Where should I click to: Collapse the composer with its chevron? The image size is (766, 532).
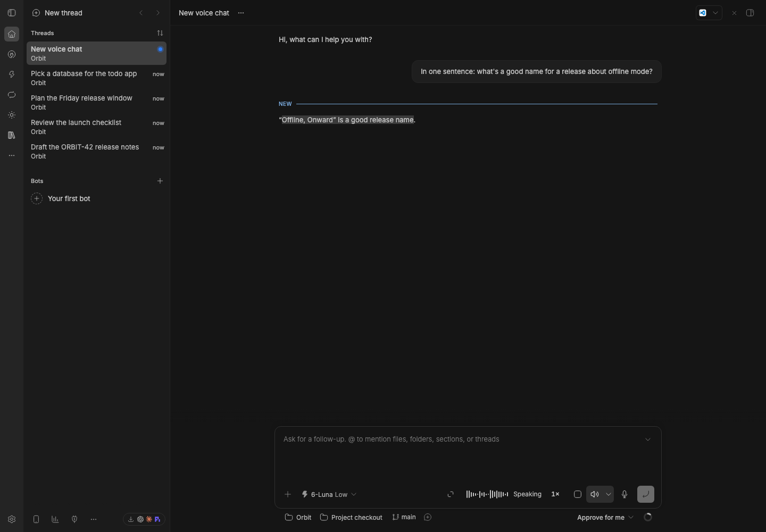[x=648, y=439]
